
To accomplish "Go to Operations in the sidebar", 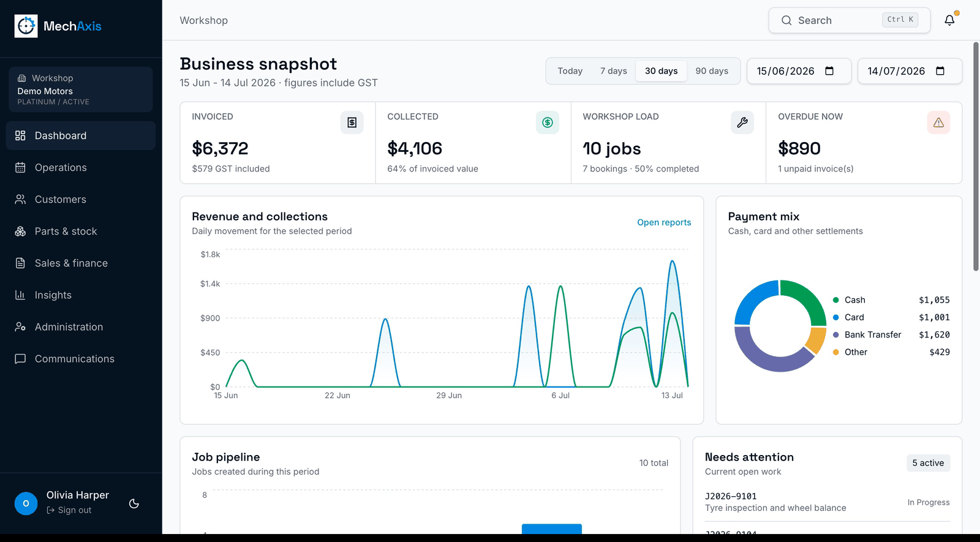I will pyautogui.click(x=81, y=167).
